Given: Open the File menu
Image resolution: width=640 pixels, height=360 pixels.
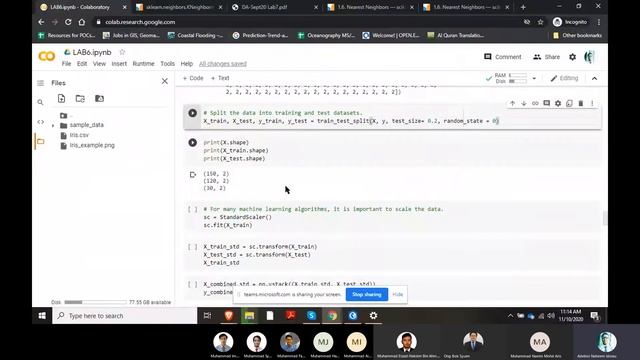Looking at the screenshot, I should click(x=66, y=64).
